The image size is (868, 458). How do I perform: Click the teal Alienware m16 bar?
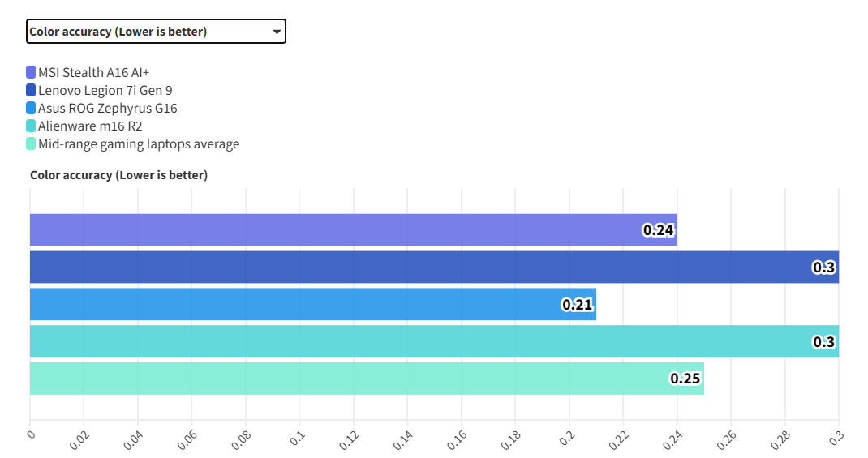click(406, 341)
